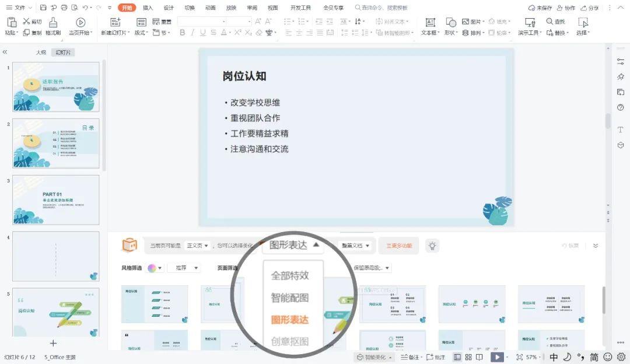Click the clear formatting eraser icon
The image size is (630, 364).
pyautogui.click(x=259, y=33)
